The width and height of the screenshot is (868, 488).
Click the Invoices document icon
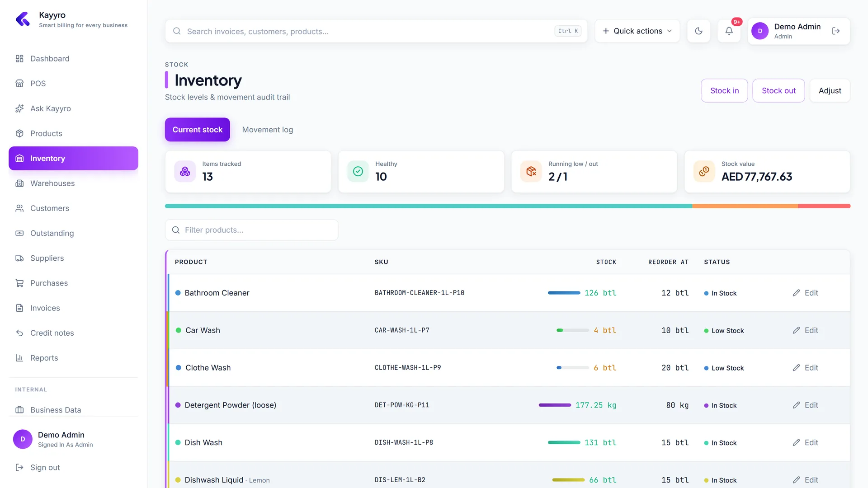(x=19, y=308)
